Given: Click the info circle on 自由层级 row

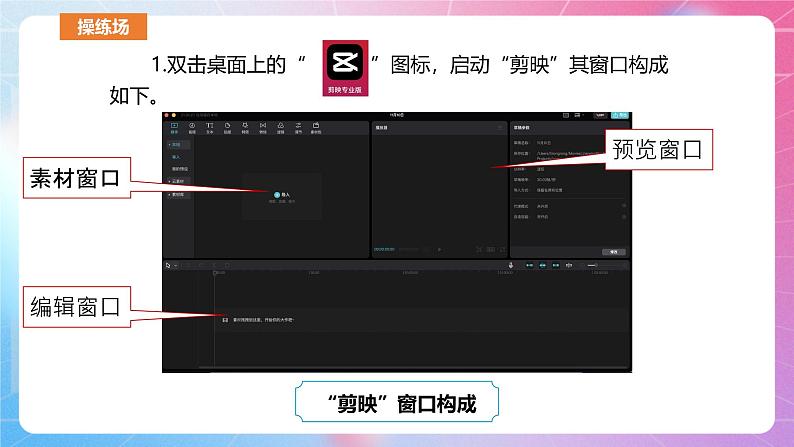Looking at the screenshot, I should 624,217.
